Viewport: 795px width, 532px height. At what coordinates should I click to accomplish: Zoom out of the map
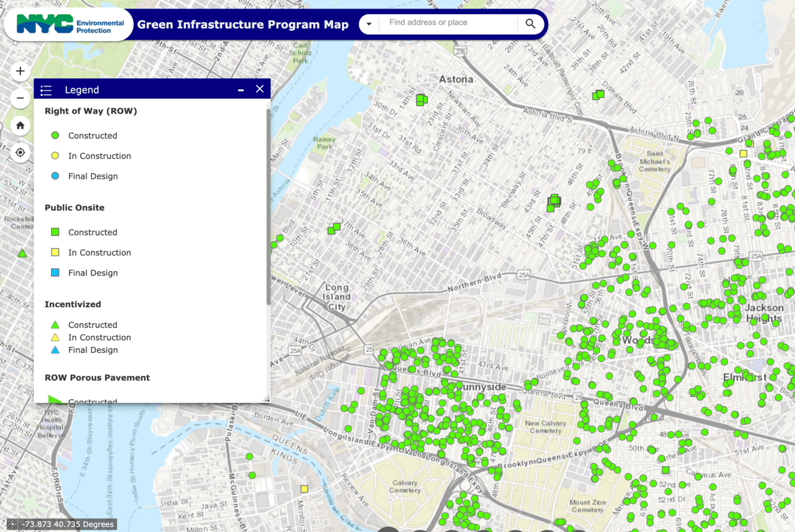click(20, 98)
